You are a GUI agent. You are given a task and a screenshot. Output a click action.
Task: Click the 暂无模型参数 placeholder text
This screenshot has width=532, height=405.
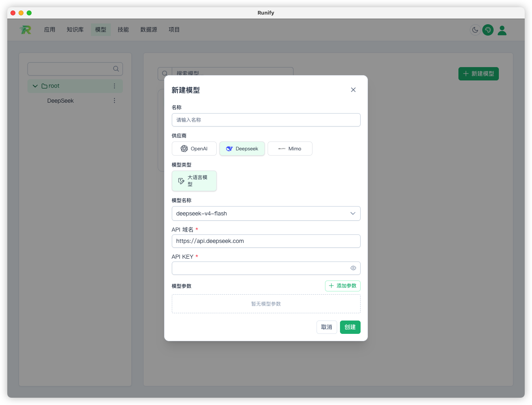point(266,304)
